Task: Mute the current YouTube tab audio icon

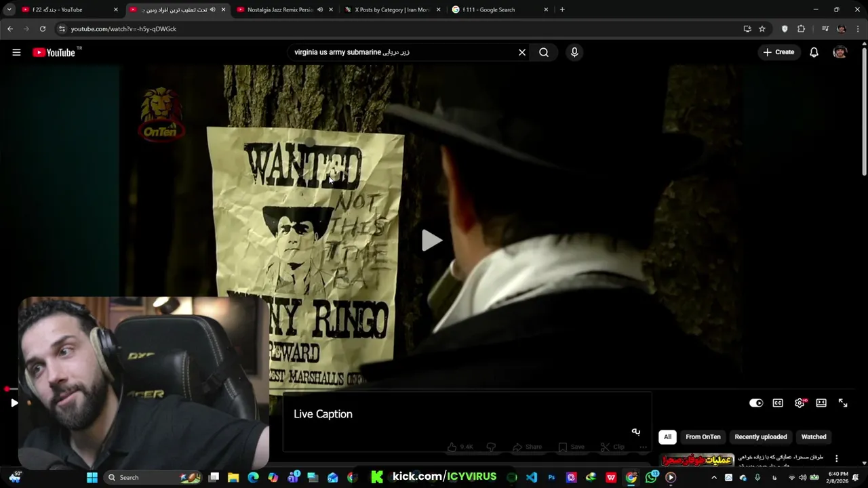Action: coord(212,9)
